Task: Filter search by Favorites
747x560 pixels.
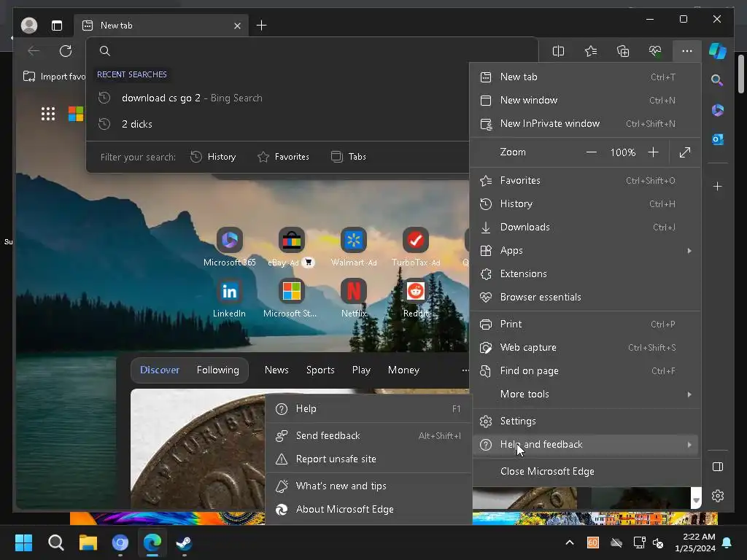Action: point(283,157)
